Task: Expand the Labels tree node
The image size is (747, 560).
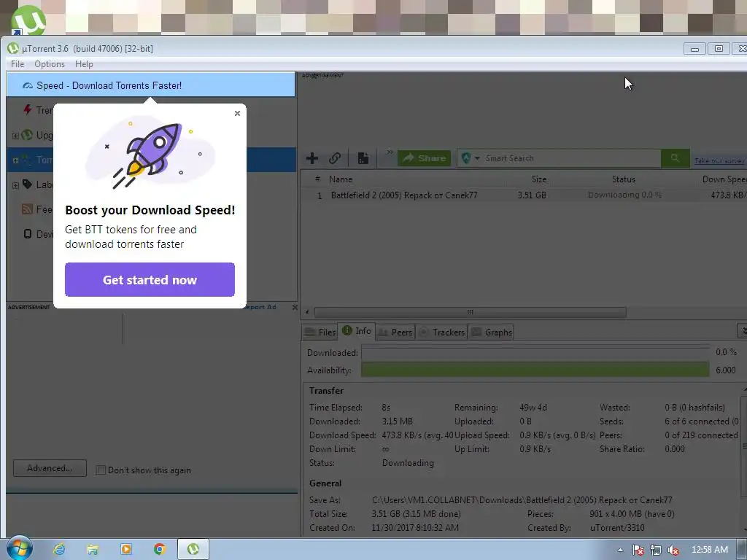Action: coord(15,185)
